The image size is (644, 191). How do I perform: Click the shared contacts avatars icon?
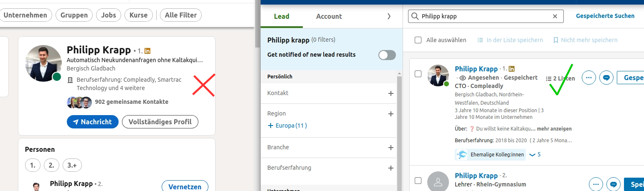click(x=79, y=102)
